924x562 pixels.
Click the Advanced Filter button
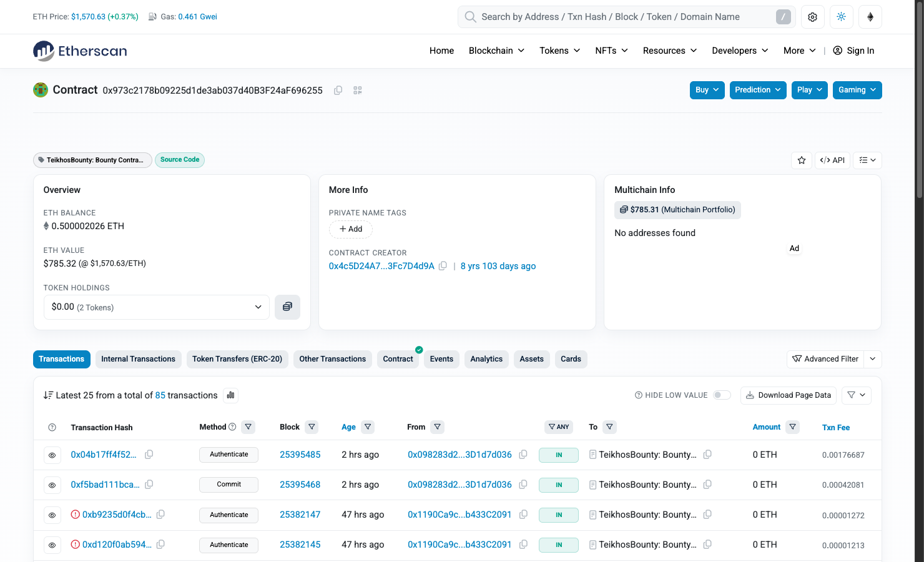[x=825, y=359]
